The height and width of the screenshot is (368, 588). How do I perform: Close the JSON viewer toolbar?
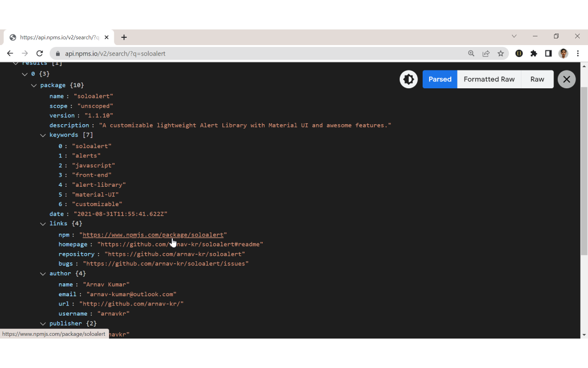click(x=566, y=79)
